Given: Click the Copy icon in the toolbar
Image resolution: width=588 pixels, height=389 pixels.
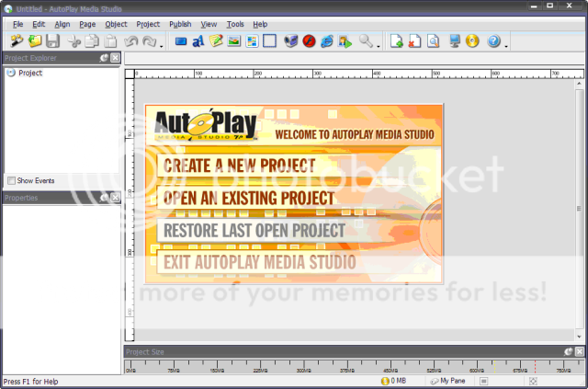Looking at the screenshot, I should (92, 41).
